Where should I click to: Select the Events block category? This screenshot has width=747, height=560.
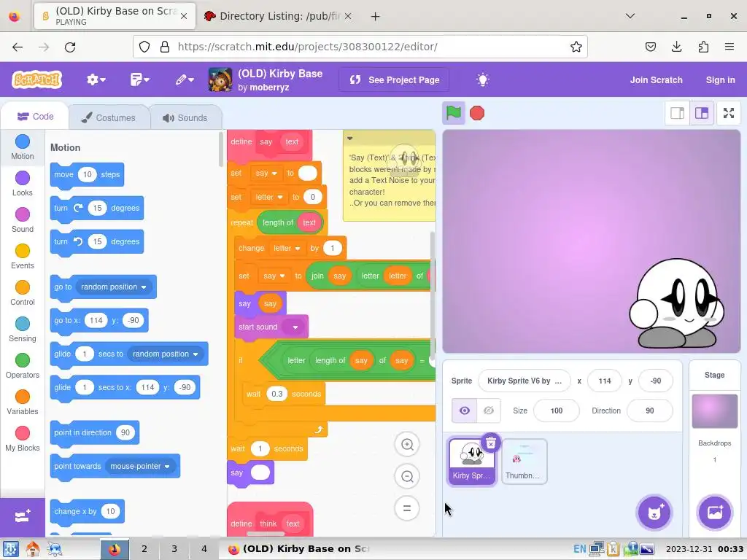(x=23, y=257)
